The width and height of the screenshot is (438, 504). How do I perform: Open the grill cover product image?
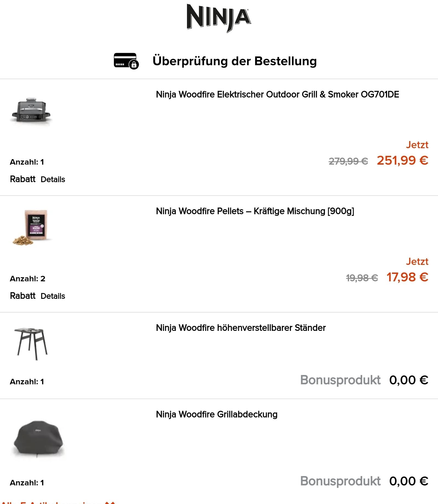(38, 438)
